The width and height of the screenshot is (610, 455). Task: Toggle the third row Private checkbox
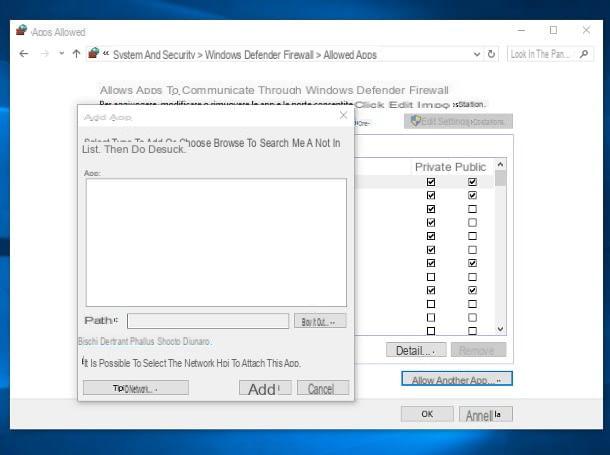[431, 209]
